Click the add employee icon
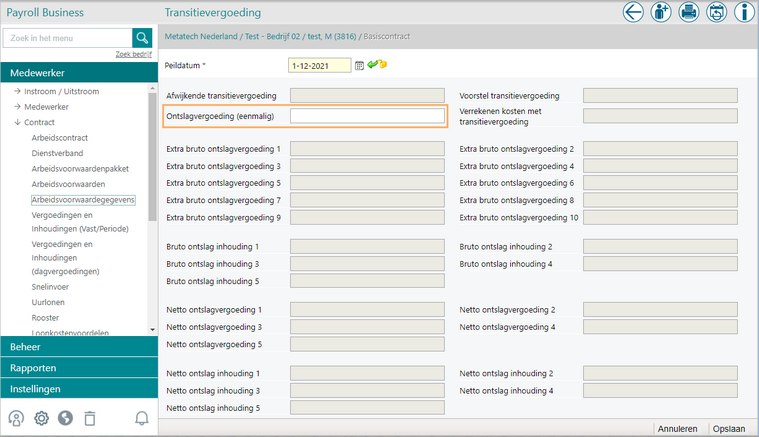 661,12
